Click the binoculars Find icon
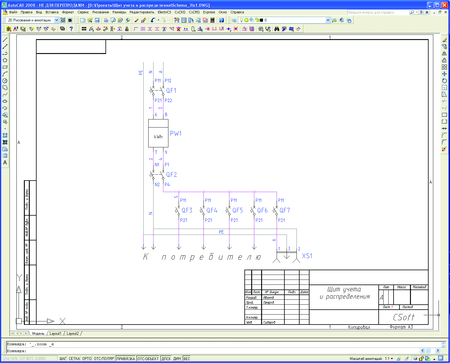Viewport: 450px width, 363px height. tap(277, 29)
